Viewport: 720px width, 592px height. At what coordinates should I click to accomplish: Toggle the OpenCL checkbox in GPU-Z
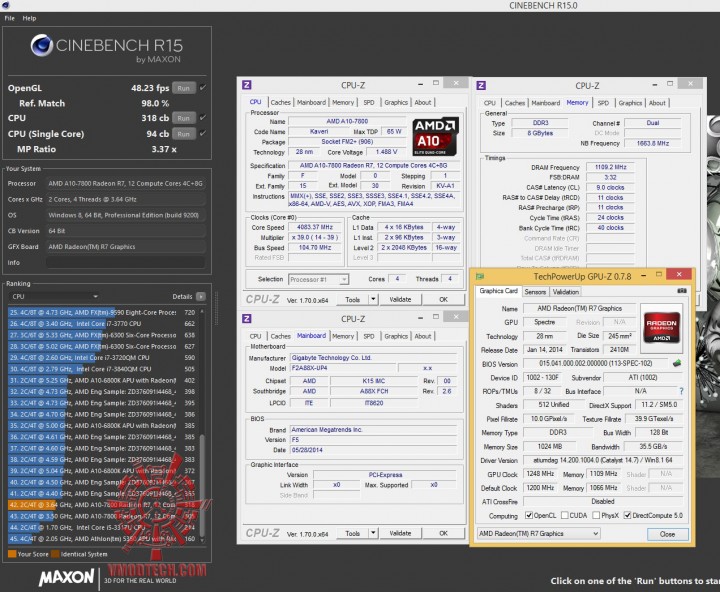point(529,515)
